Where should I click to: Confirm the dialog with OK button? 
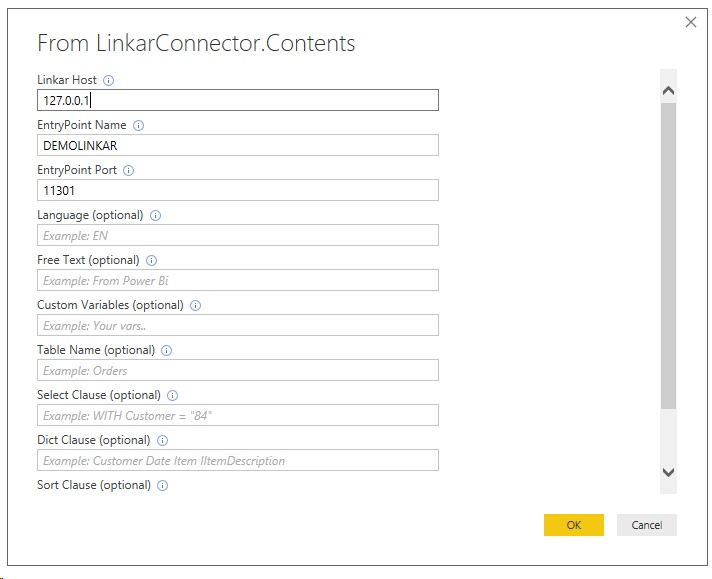coord(574,525)
